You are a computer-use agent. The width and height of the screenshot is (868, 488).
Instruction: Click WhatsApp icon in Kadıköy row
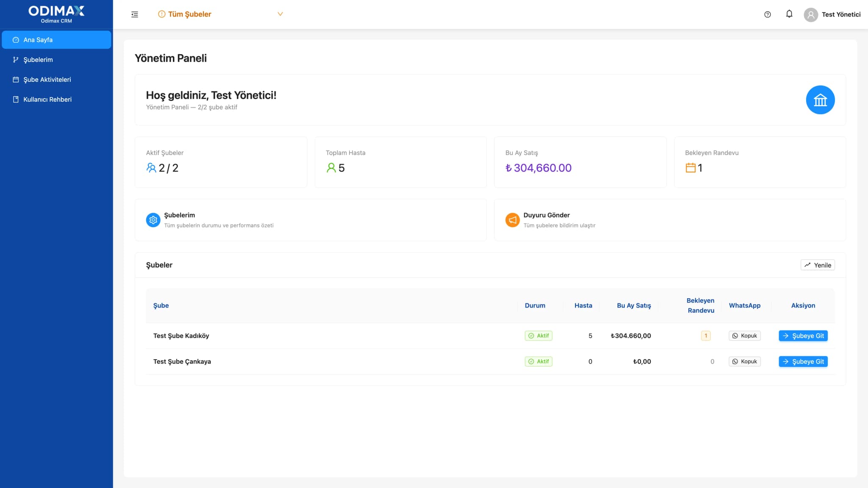(735, 336)
